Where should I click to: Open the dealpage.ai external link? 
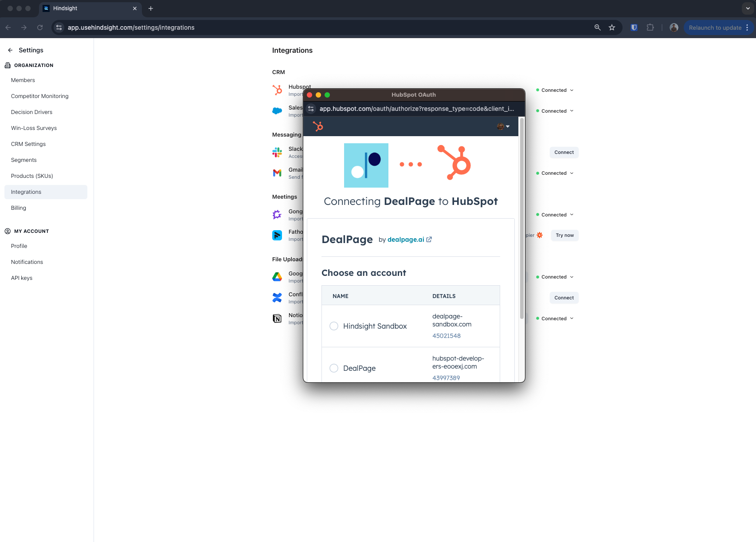tap(409, 240)
